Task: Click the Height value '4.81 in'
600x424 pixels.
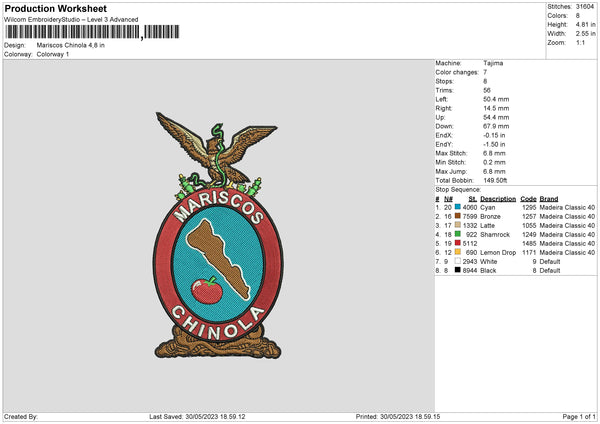Action: click(x=585, y=24)
